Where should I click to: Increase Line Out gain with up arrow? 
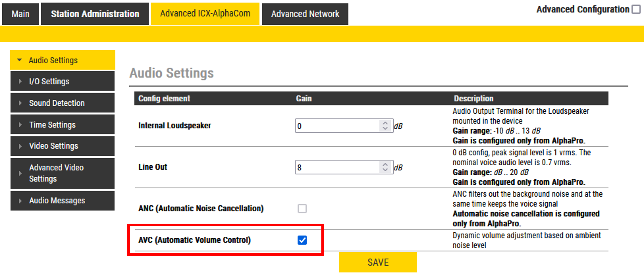(x=385, y=165)
